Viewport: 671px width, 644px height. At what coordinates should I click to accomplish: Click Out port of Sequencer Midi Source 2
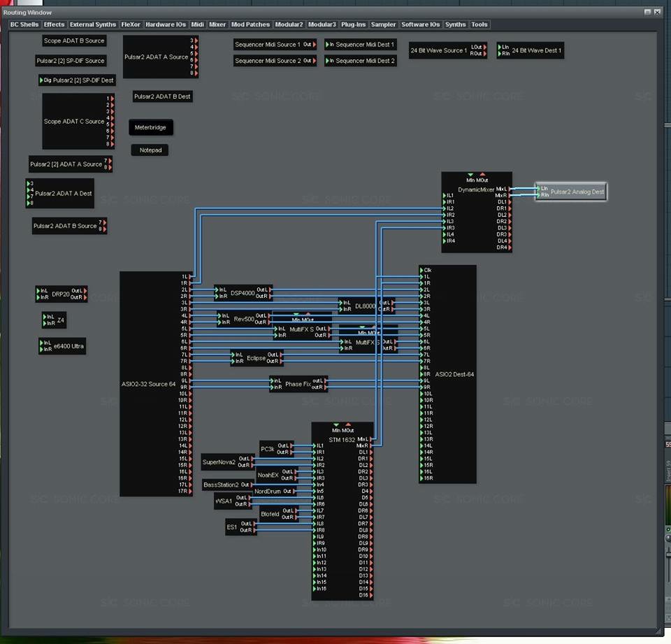pyautogui.click(x=314, y=61)
